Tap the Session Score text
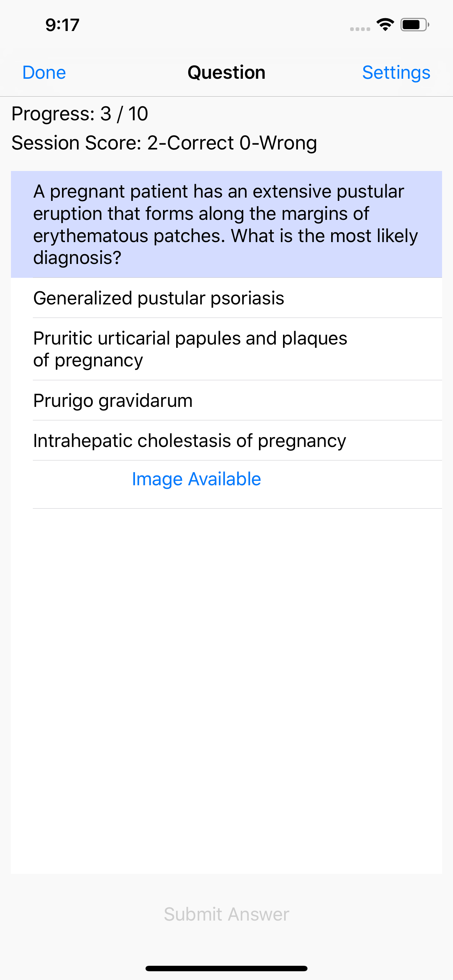 pyautogui.click(x=164, y=143)
